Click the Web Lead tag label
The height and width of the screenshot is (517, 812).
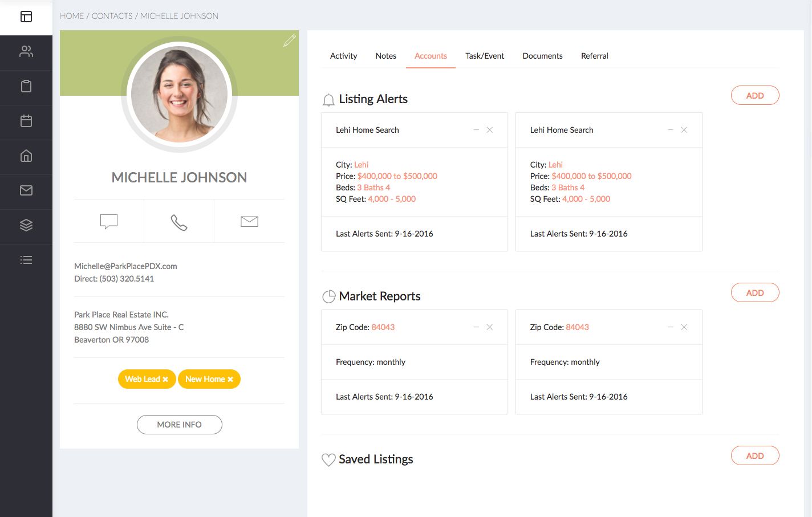(143, 379)
